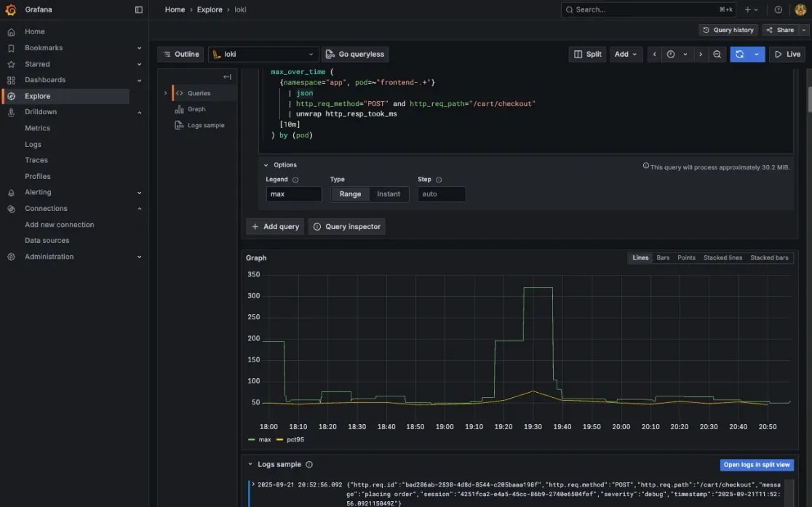Click the zoom out magnifier icon
The width and height of the screenshot is (812, 507).
tap(717, 54)
